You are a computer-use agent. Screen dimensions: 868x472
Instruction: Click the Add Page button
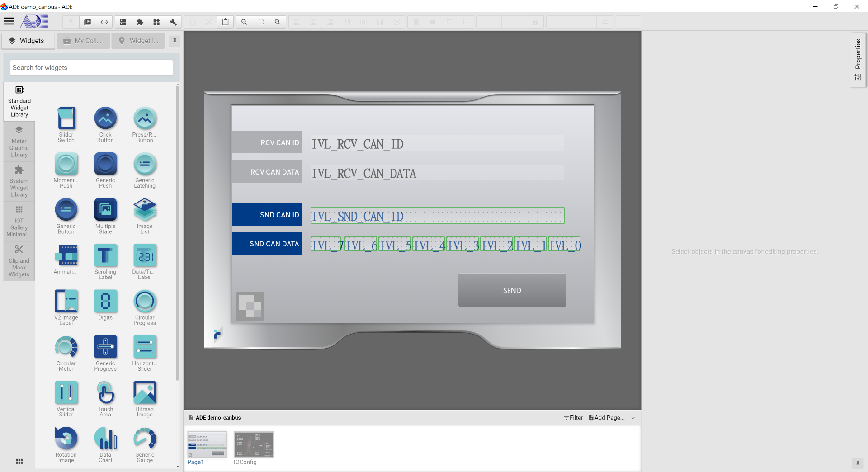[x=607, y=418]
